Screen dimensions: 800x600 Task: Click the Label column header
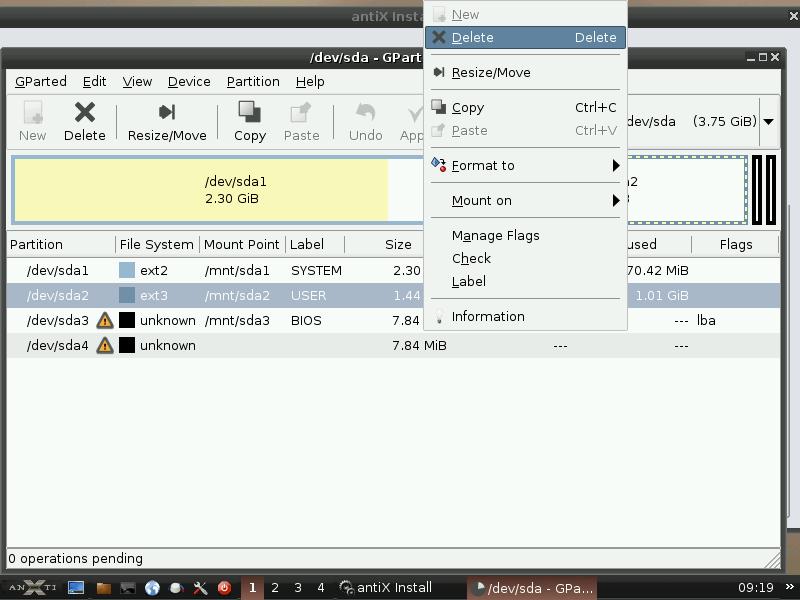(x=315, y=244)
